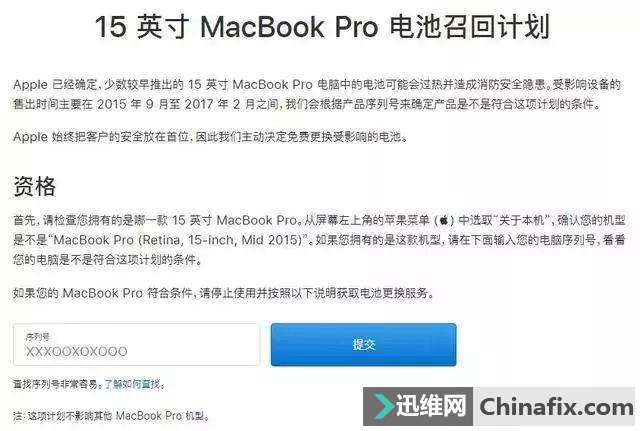Click the 您的电脑是不是符合这项计划的条件 line
Screen dimensions: 640x431
tap(107, 259)
